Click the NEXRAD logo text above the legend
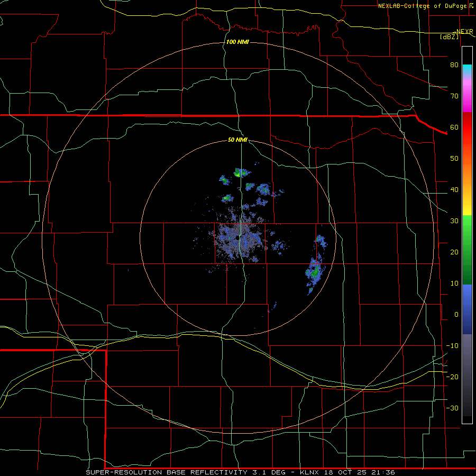Screen dimensions: 476x476 click(x=464, y=32)
